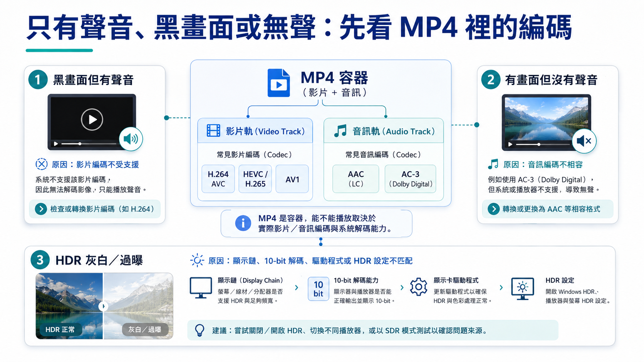Click the title 黑畫面但有聲音
The width and height of the screenshot is (644, 362).
point(93,80)
